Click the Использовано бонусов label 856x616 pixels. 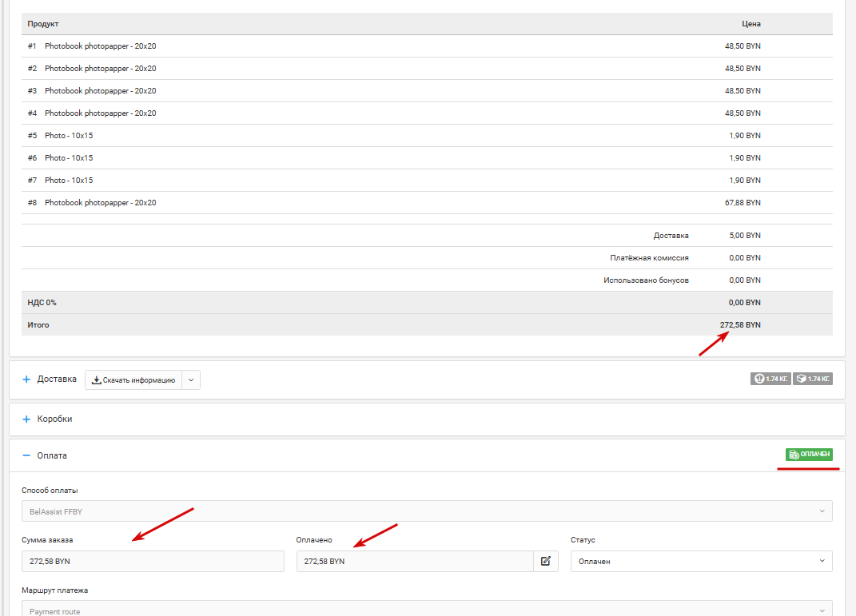(646, 280)
